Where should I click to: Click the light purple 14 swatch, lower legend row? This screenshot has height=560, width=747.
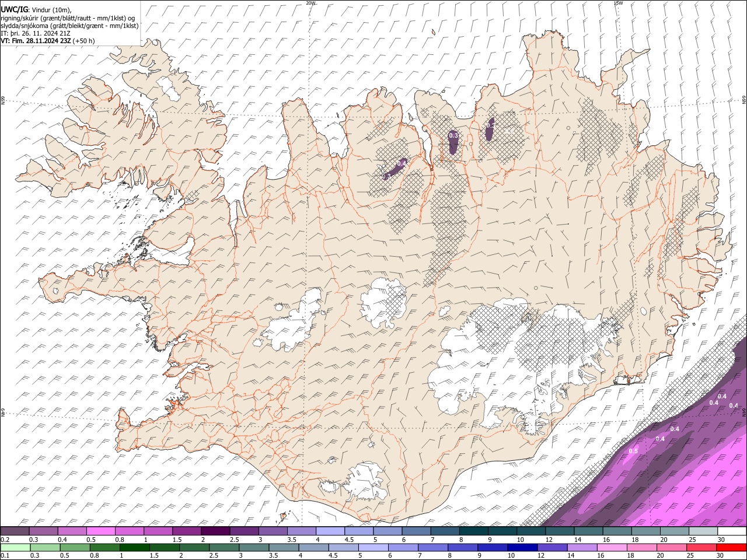coord(582,547)
